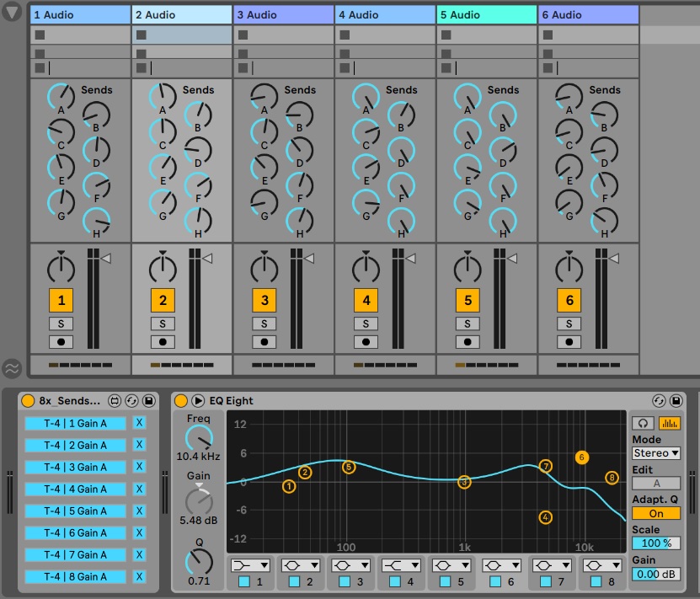Open the filter type dropdown for band 1
This screenshot has width=700, height=599.
pyautogui.click(x=250, y=564)
